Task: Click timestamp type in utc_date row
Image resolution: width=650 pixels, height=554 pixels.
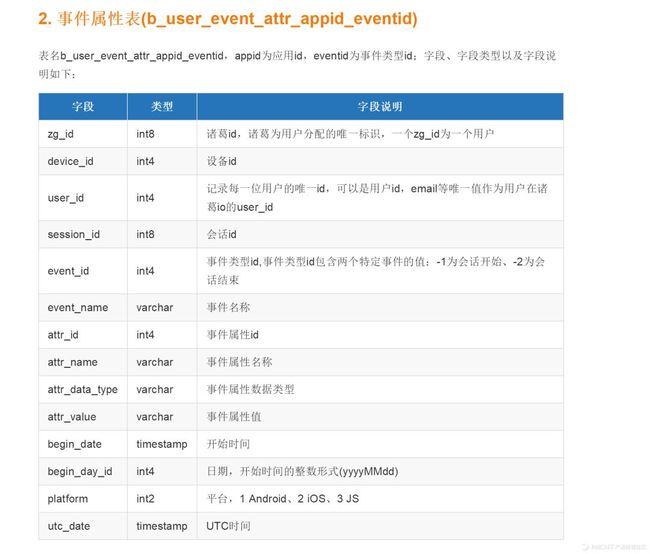Action: point(162,526)
